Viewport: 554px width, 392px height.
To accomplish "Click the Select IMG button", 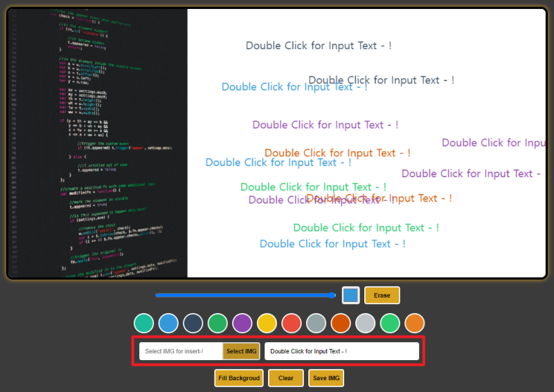I will tap(241, 351).
